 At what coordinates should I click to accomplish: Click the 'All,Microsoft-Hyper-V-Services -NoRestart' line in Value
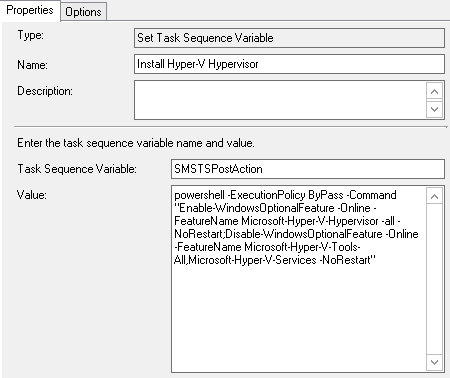point(275,260)
